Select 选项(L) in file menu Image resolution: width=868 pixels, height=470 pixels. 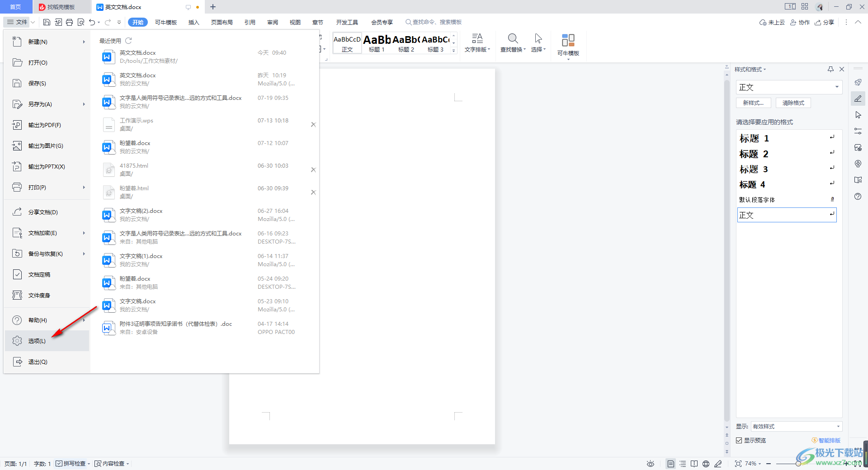(47, 341)
